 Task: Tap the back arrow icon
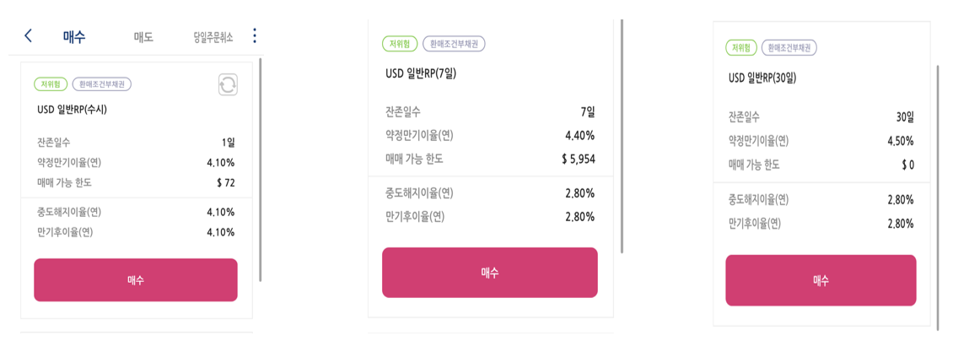[x=28, y=35]
